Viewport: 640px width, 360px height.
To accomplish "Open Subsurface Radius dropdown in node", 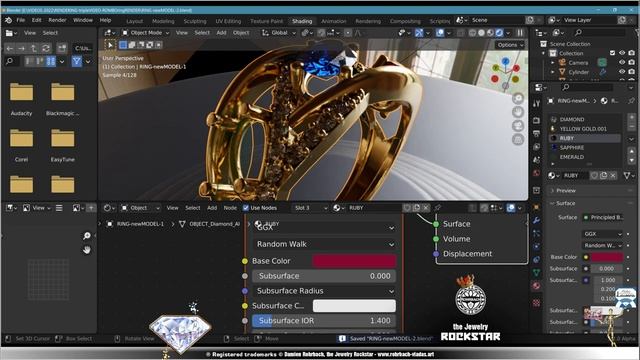I will (x=324, y=291).
